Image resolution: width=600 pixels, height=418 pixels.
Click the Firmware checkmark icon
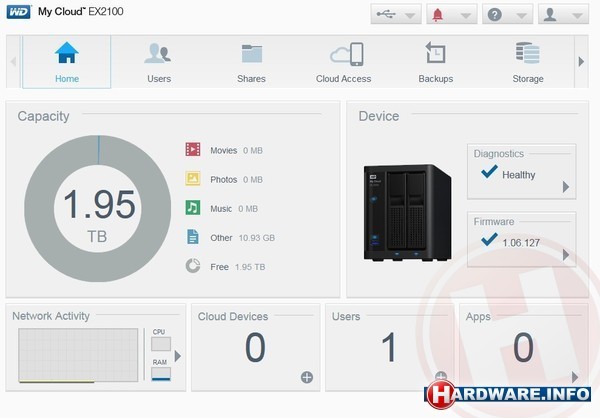click(489, 239)
